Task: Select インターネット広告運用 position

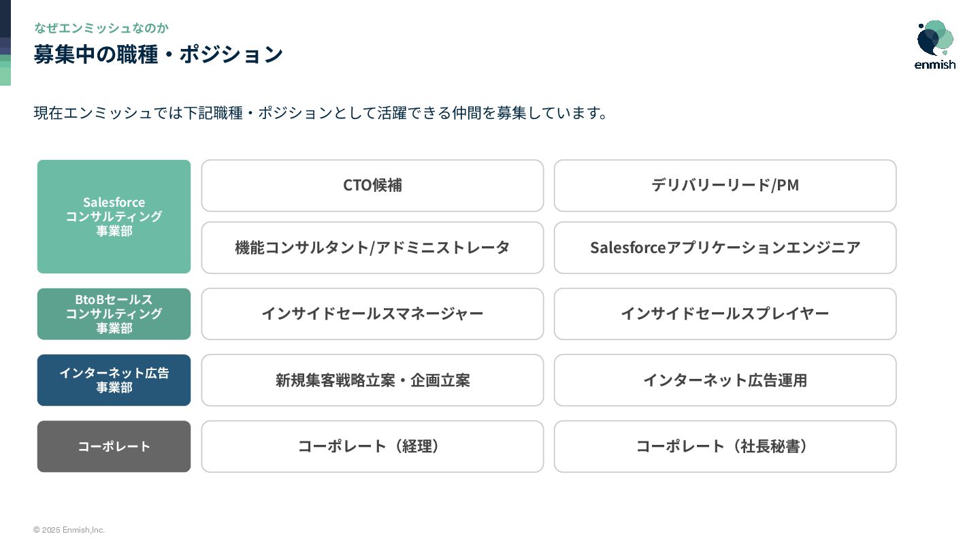Action: pyautogui.click(x=725, y=380)
